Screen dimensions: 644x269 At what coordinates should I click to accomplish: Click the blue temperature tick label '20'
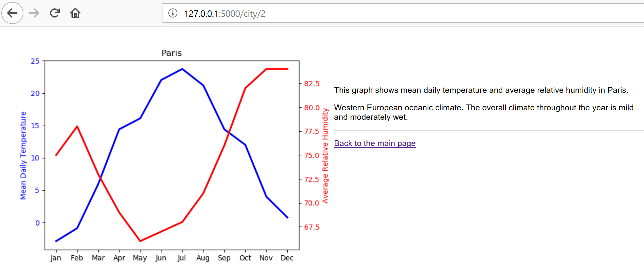[x=35, y=93]
